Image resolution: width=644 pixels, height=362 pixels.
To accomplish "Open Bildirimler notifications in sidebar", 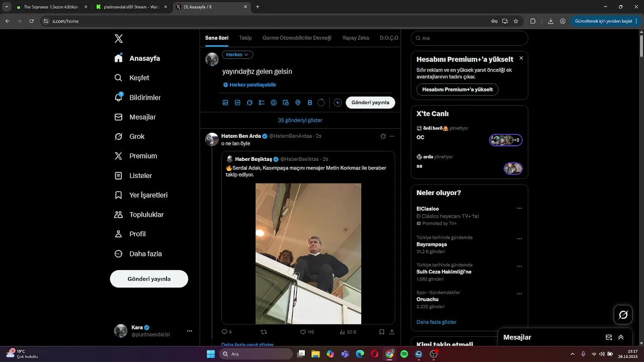I will (138, 98).
